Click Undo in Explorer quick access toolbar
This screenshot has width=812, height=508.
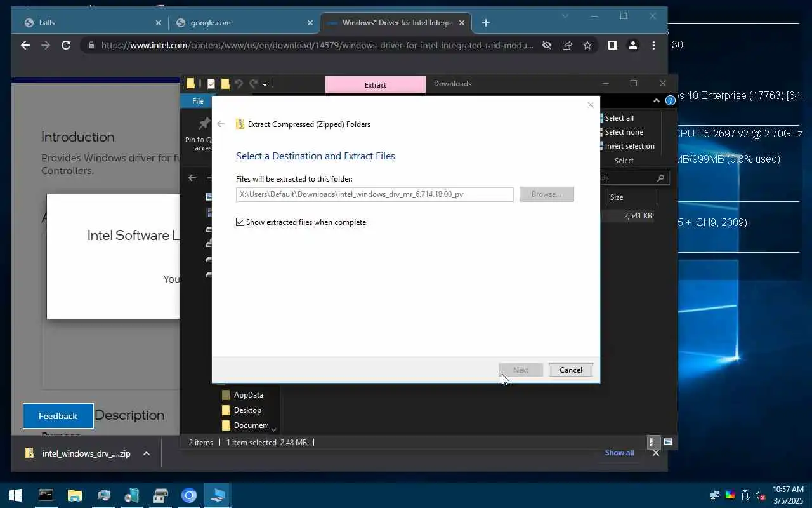(239, 84)
